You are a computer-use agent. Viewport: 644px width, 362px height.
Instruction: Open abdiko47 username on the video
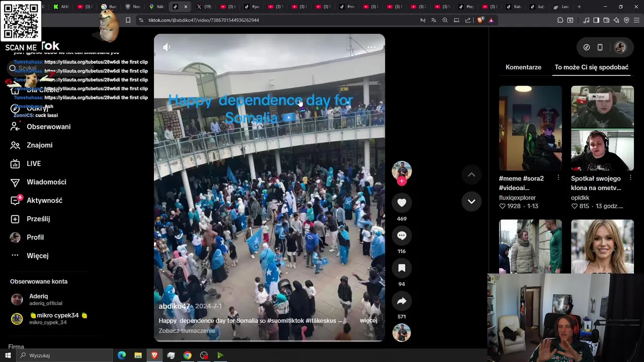point(174,306)
